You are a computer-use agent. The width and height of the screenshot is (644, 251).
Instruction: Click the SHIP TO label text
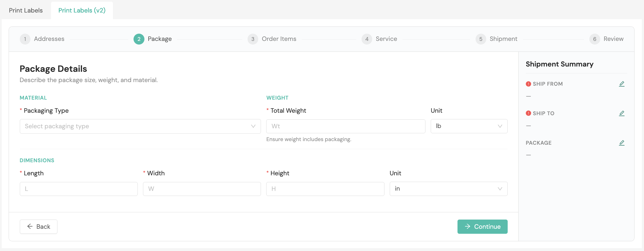[x=544, y=114]
